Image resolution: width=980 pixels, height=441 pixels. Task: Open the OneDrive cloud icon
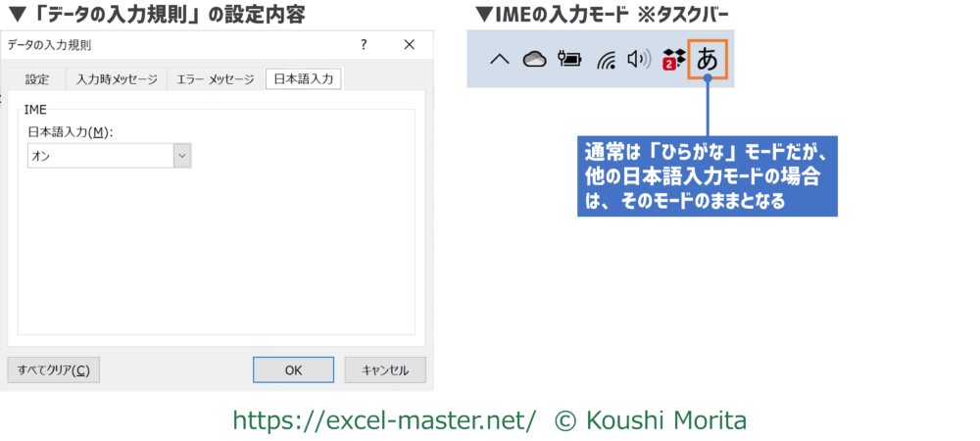point(534,59)
